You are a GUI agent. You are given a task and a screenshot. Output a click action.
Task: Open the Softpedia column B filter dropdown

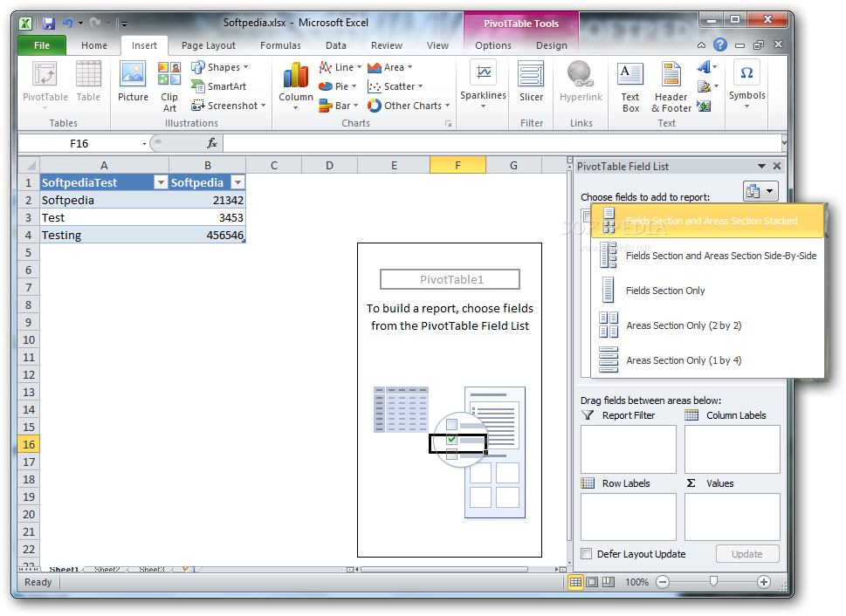tap(238, 182)
